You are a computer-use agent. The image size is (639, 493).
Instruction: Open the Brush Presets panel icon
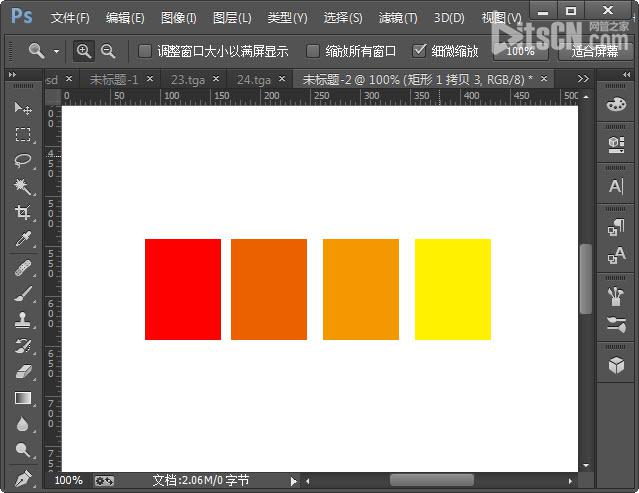[x=616, y=297]
